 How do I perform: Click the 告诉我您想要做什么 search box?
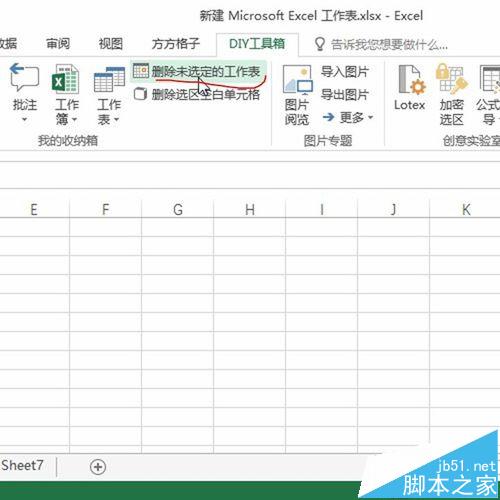pyautogui.click(x=389, y=44)
